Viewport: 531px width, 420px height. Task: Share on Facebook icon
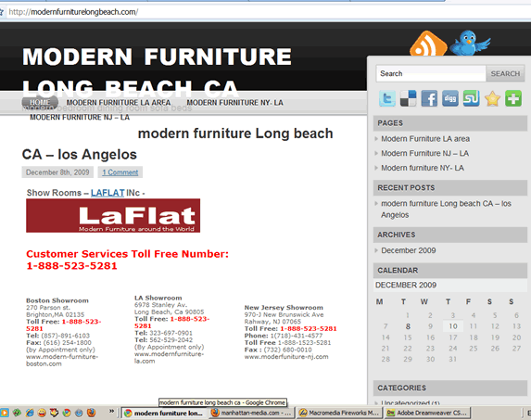tap(429, 98)
